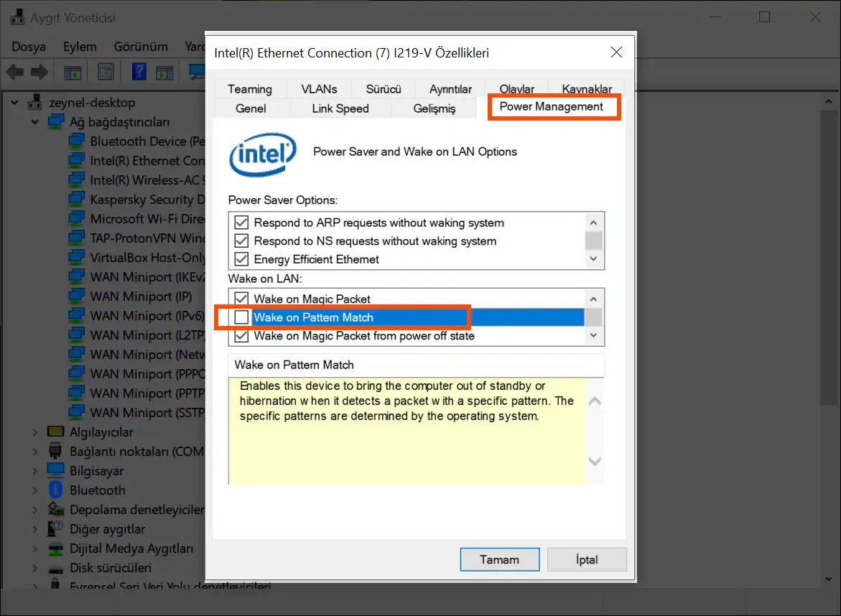This screenshot has height=616, width=841.
Task: Select the Intel(R) Ethernet Connection adapter
Action: 147,161
